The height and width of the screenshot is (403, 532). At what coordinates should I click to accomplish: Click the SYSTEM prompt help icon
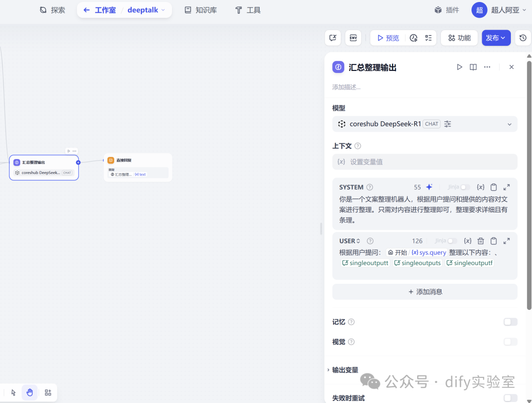click(370, 187)
